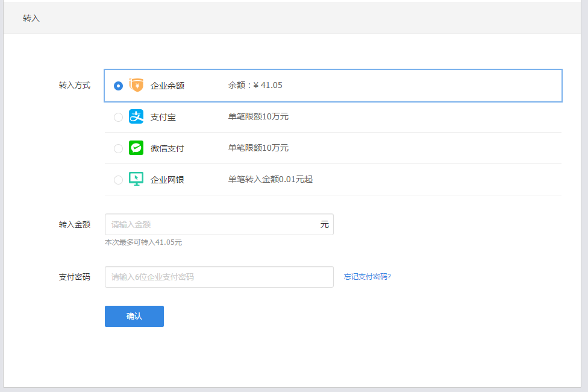Select the 企业余额 radio button

[118, 86]
